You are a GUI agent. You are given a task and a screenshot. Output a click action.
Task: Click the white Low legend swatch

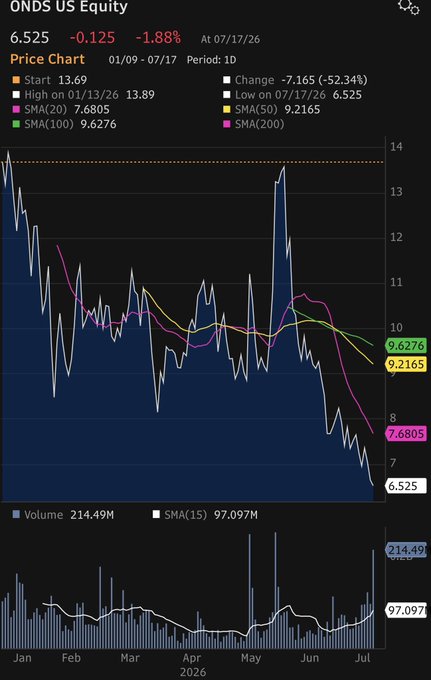(227, 95)
